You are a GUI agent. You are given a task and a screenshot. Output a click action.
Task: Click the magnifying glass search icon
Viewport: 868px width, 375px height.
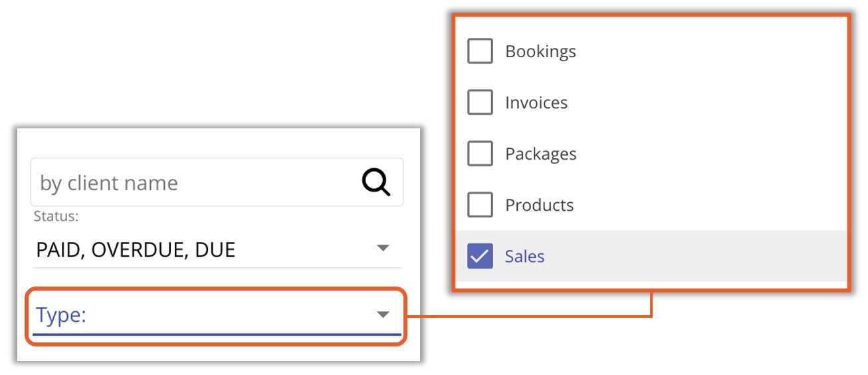click(x=376, y=182)
